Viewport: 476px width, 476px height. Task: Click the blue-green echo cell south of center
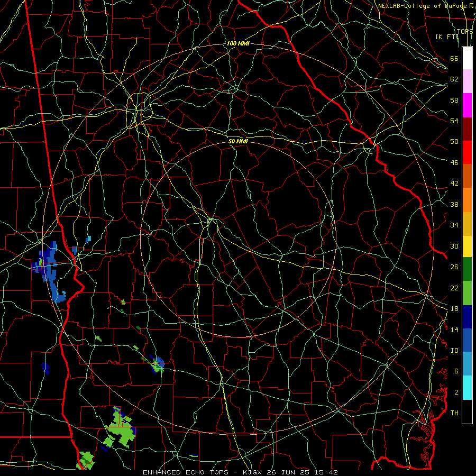(158, 364)
